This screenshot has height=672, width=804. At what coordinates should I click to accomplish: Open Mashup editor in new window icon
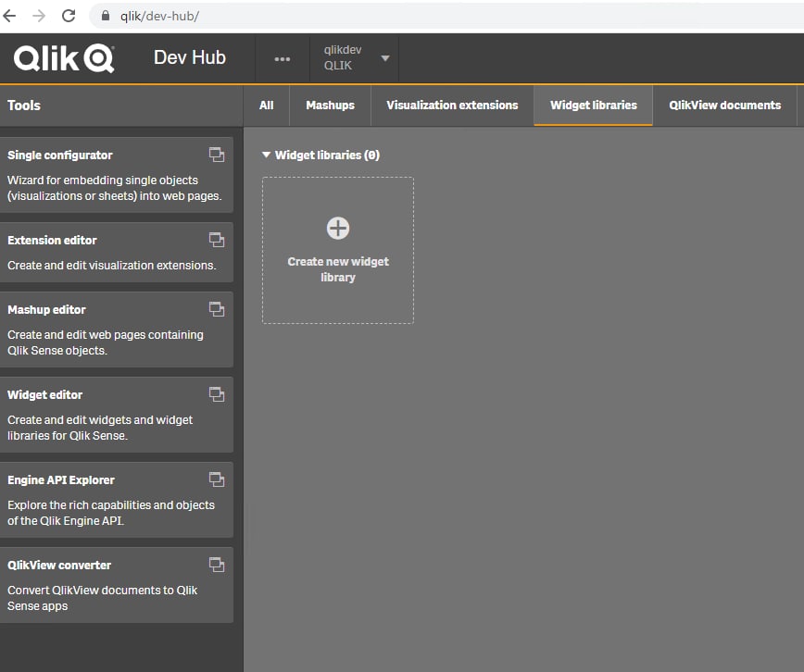(x=217, y=309)
